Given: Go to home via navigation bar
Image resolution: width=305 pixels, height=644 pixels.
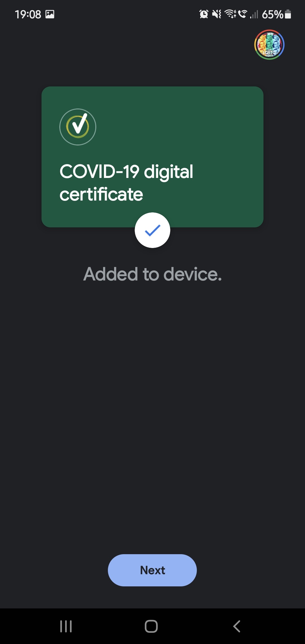Looking at the screenshot, I should click(x=151, y=626).
